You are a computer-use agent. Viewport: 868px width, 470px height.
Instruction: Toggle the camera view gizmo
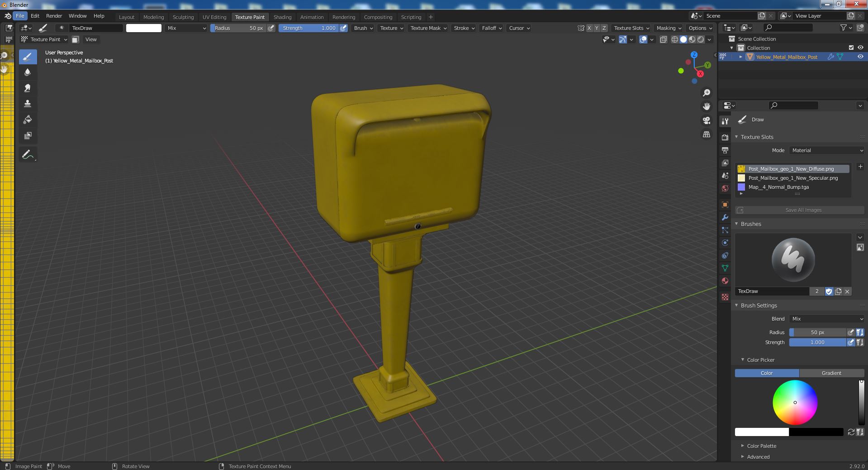pos(707,120)
